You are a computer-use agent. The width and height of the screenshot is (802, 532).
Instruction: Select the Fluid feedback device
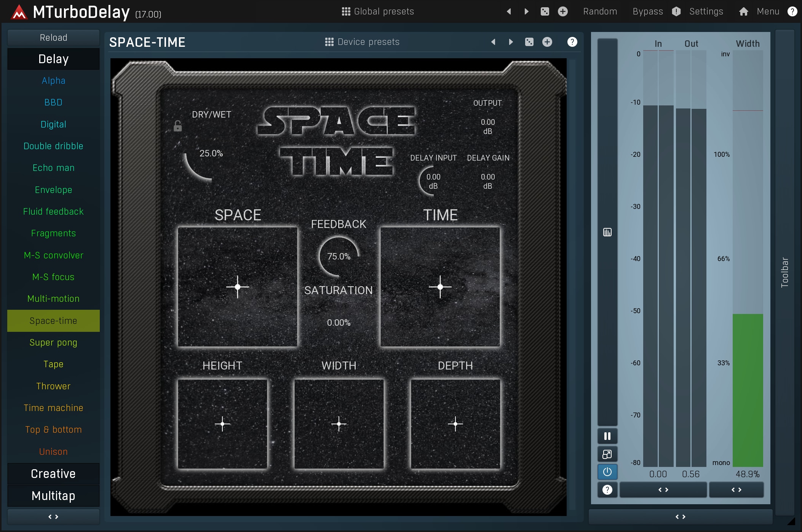53,212
